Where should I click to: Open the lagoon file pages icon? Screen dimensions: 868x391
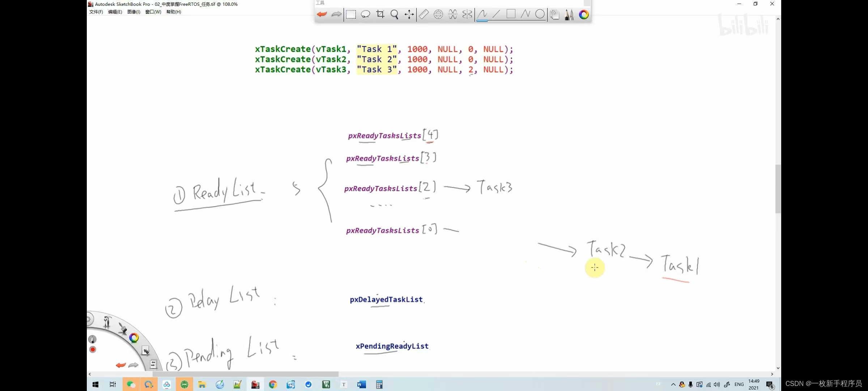[153, 364]
